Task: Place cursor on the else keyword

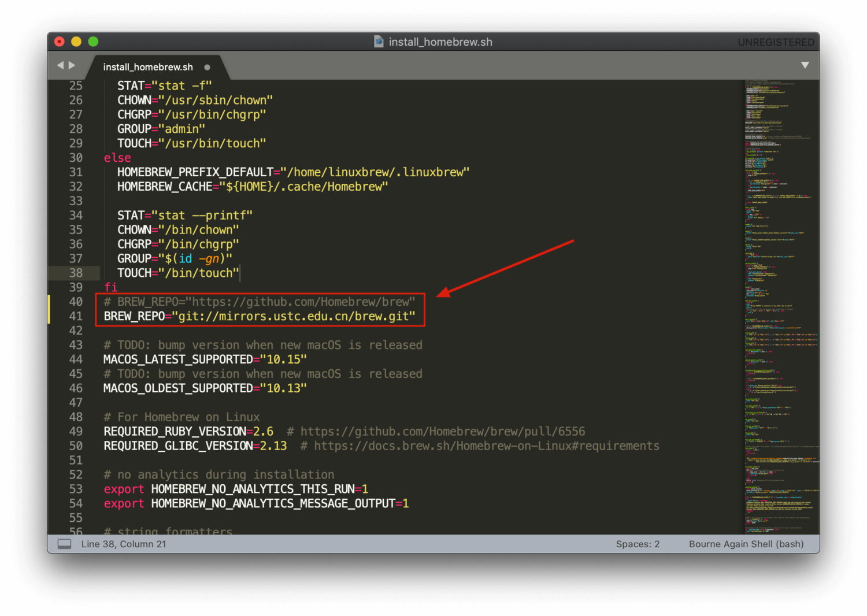Action: (x=117, y=158)
